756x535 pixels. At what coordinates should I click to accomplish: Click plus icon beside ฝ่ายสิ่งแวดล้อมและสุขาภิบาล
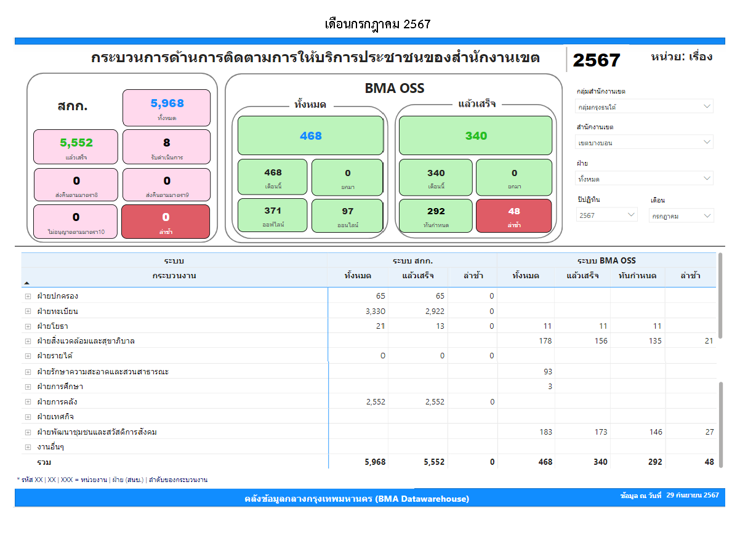click(x=28, y=341)
